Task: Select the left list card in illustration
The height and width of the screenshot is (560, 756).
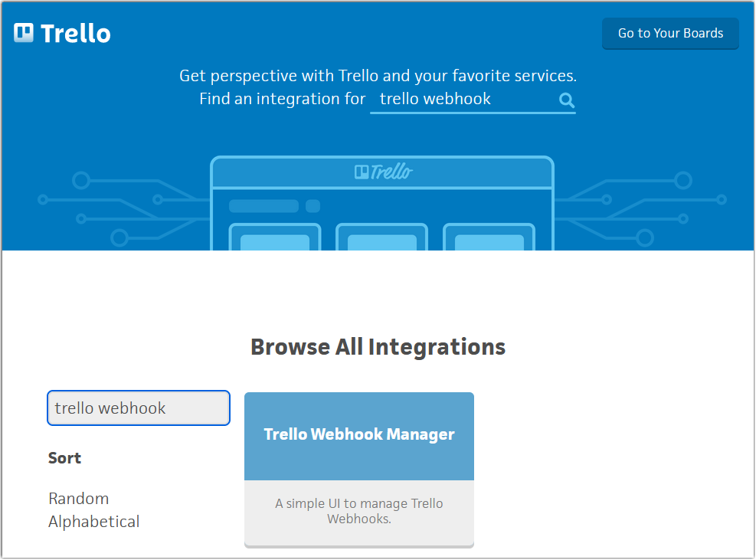Action: [x=275, y=237]
